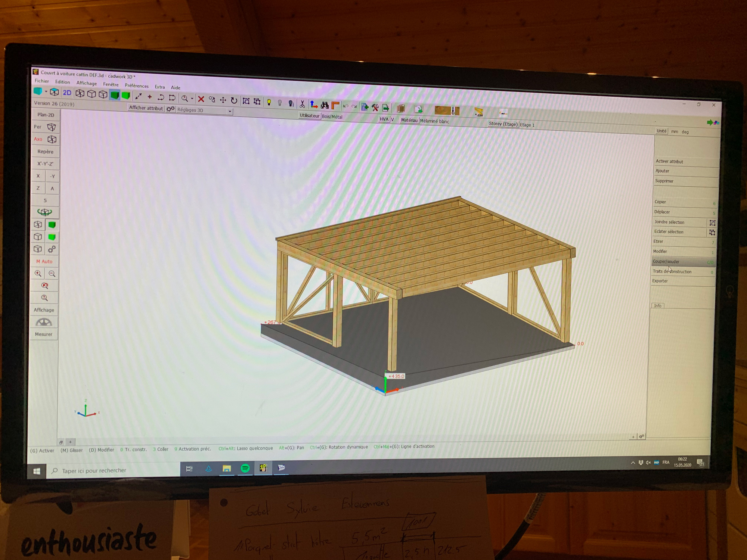Screen dimensions: 747x560
Task: Click the diagonal stretch arrow icon
Action: (139, 96)
